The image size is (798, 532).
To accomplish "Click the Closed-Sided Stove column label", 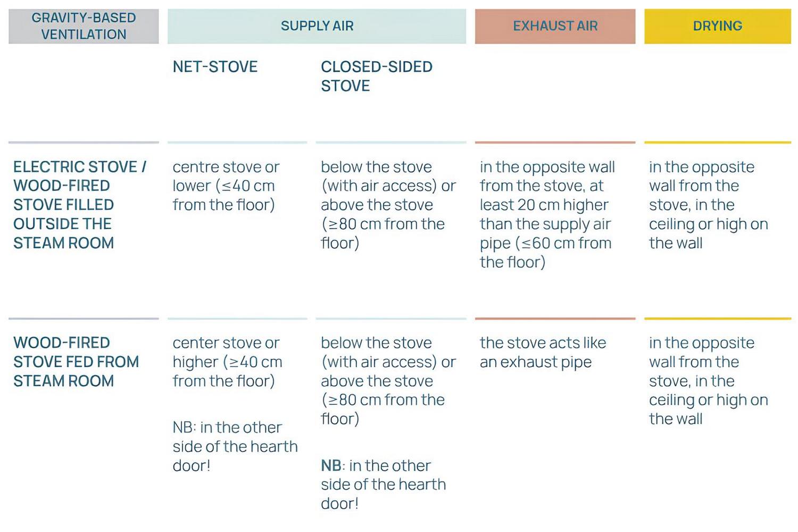I will pos(377,76).
